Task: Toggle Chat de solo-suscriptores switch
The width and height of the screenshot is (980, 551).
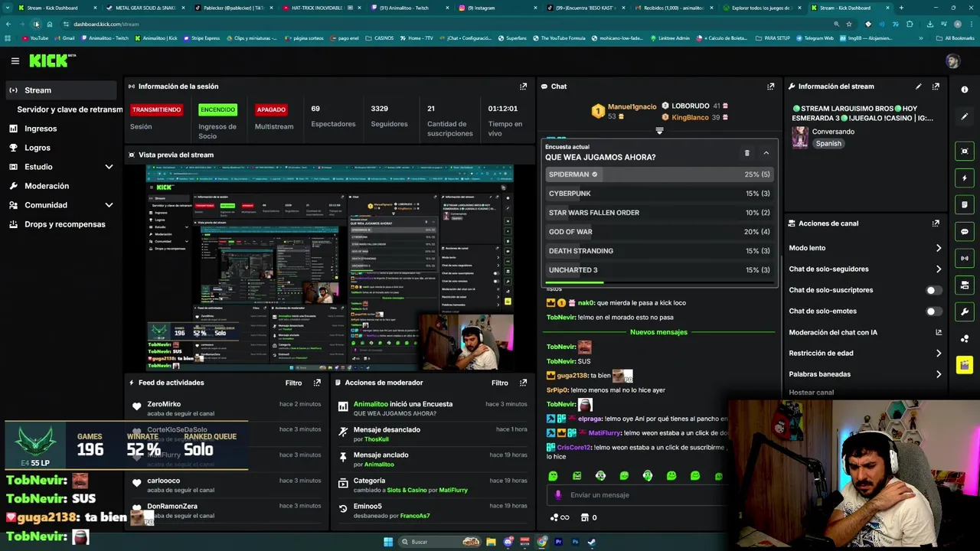Action: click(933, 290)
